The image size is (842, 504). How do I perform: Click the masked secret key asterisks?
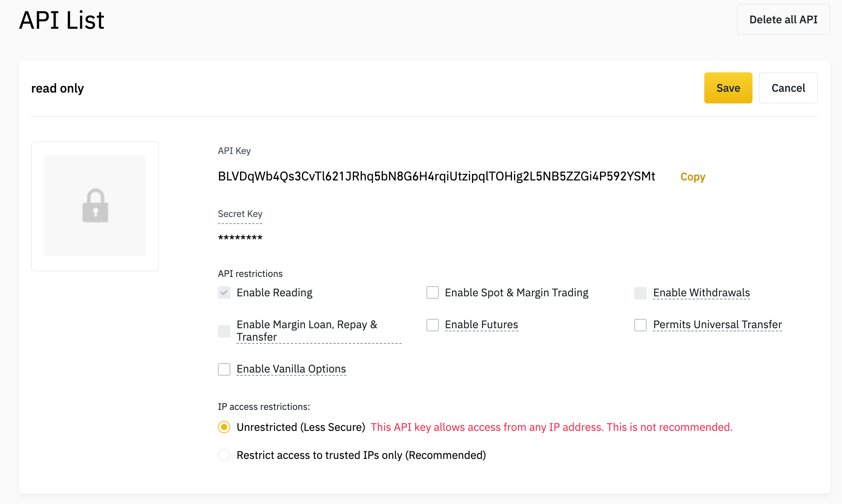[x=240, y=238]
